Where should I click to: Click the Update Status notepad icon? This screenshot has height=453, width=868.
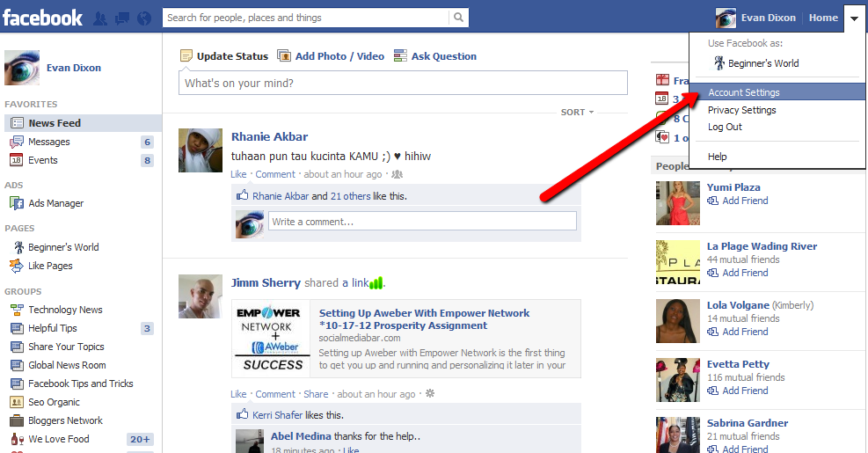click(x=186, y=56)
